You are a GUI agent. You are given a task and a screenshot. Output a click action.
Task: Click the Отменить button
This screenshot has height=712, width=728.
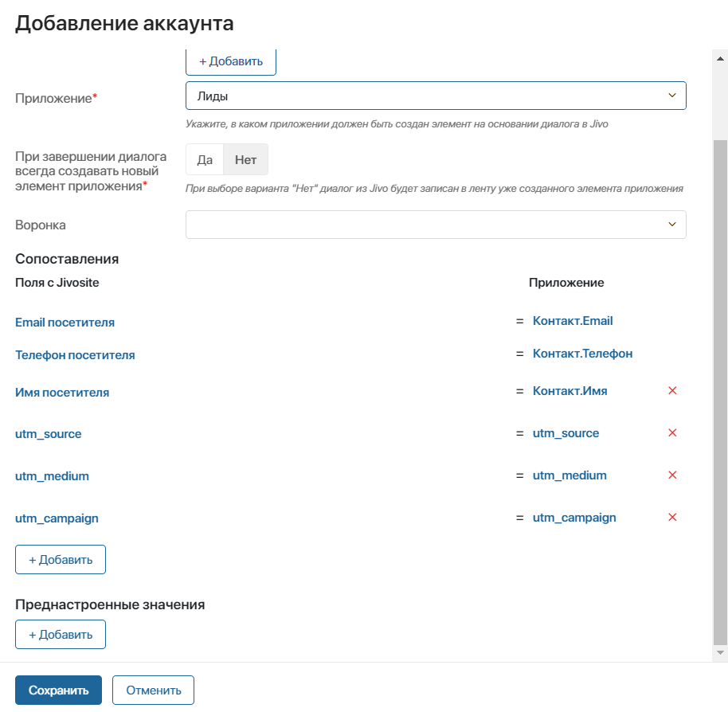pos(153,690)
